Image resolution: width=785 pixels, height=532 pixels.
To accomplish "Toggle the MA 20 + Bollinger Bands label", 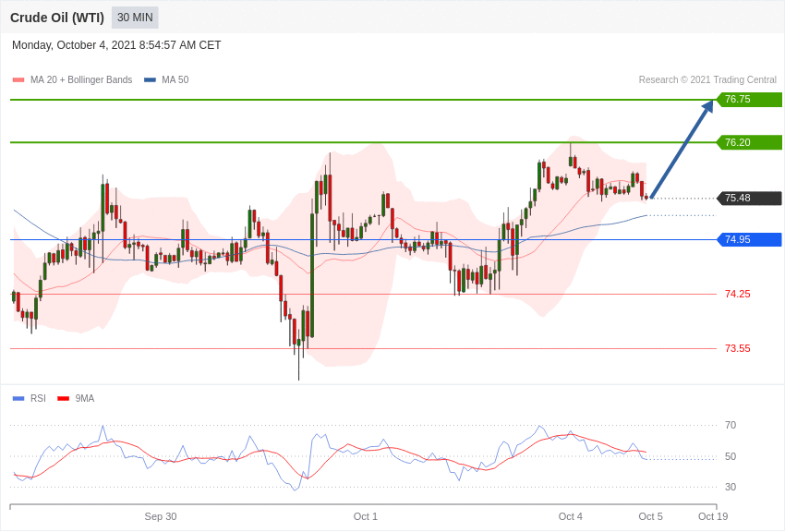I will [x=81, y=80].
